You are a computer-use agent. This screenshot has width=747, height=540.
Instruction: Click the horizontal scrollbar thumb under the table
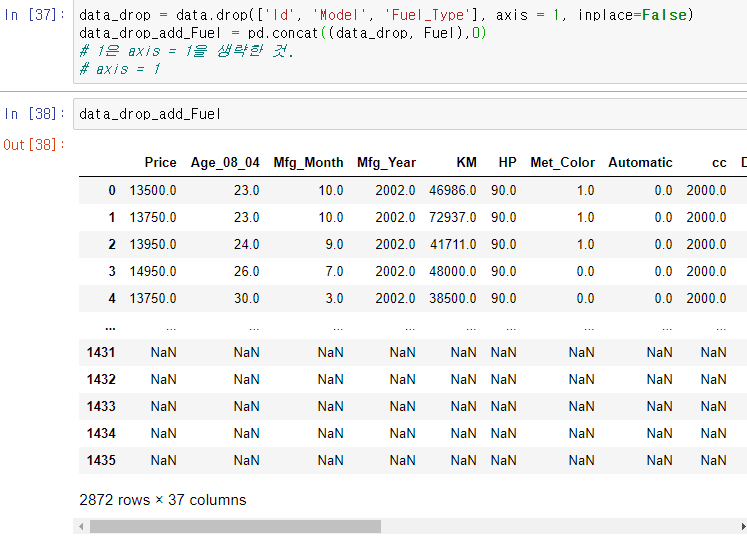tap(235, 527)
